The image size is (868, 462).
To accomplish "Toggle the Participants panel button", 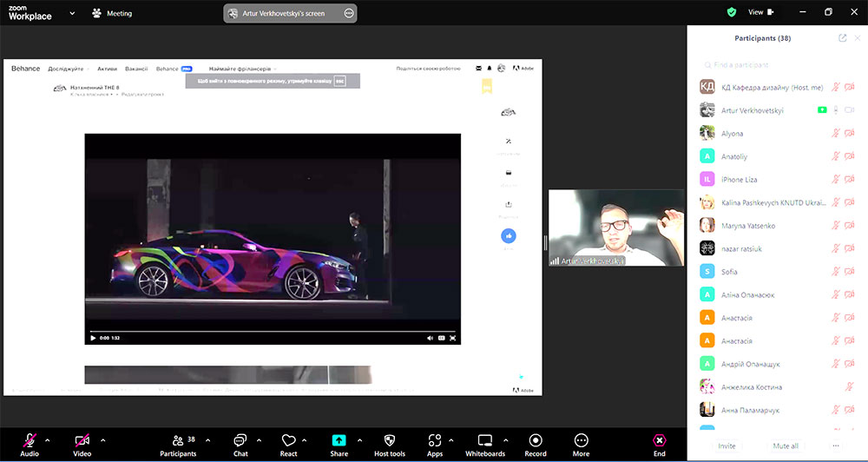I will pyautogui.click(x=178, y=445).
